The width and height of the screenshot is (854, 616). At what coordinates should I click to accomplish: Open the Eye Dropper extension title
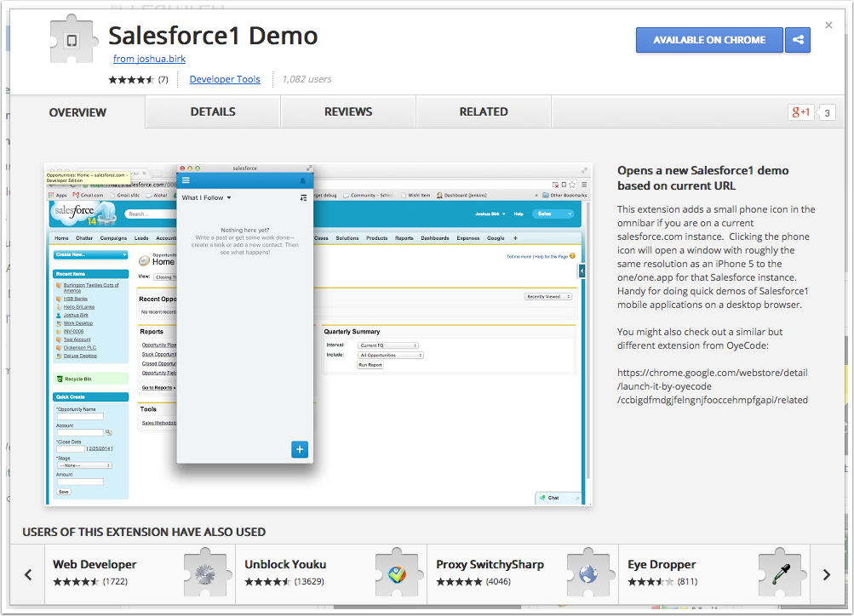(x=662, y=564)
